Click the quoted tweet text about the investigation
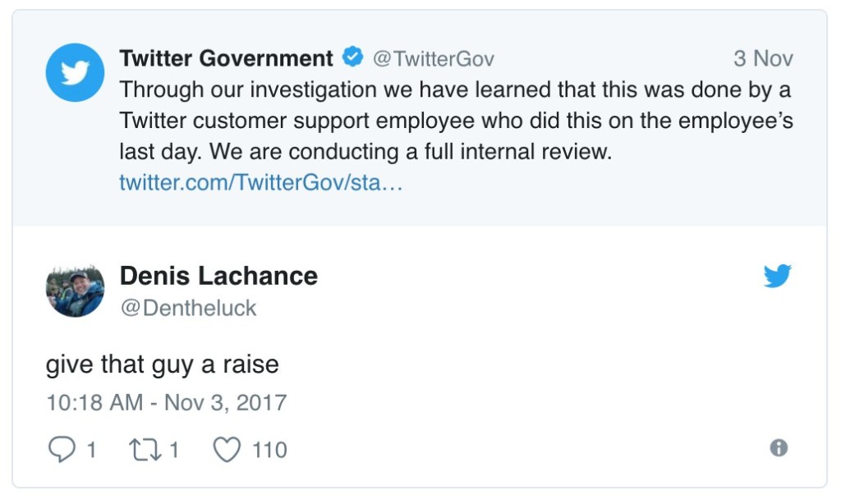This screenshot has height=504, width=841. tap(456, 121)
